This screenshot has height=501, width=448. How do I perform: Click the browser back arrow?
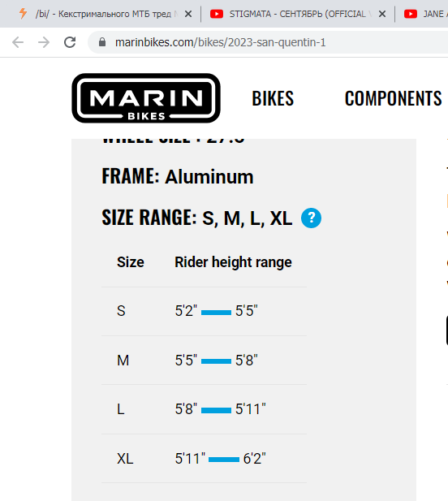coord(18,42)
